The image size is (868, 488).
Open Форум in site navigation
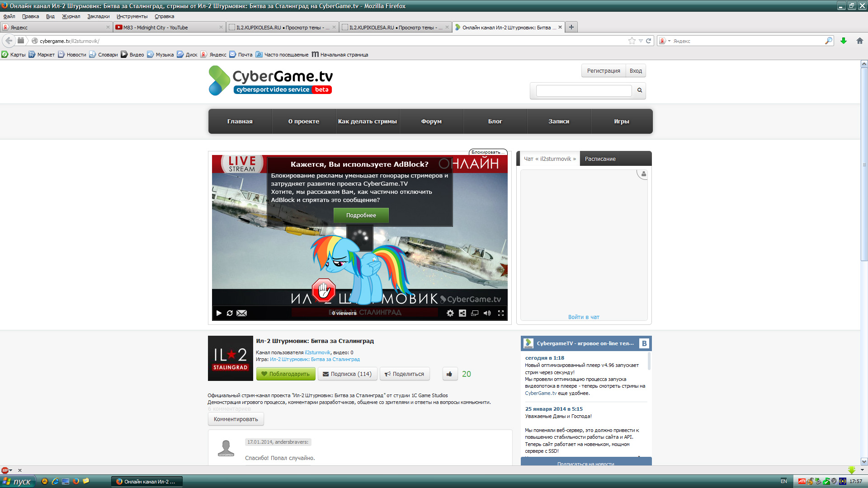pyautogui.click(x=431, y=122)
